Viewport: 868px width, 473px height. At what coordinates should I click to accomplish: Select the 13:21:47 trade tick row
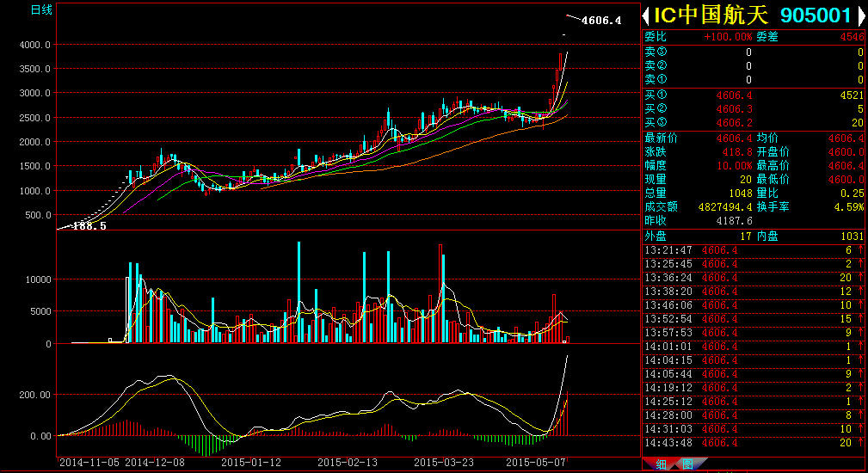(x=754, y=250)
